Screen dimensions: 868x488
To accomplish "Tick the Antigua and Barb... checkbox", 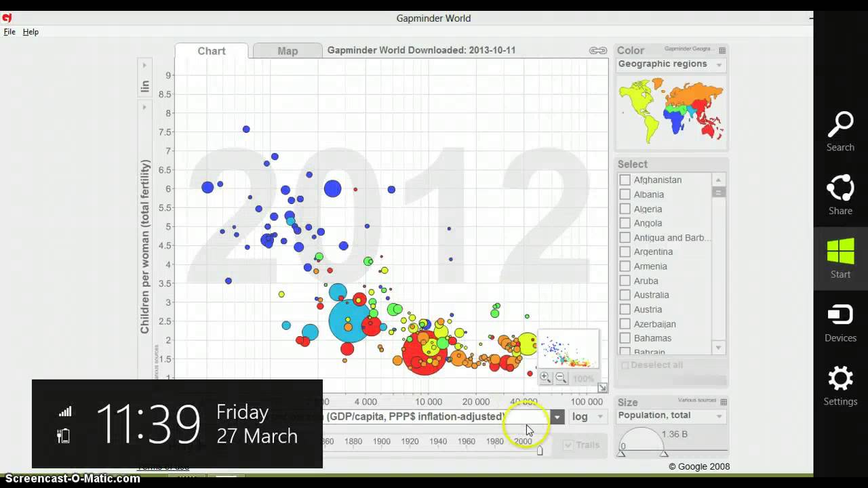I will click(x=625, y=237).
